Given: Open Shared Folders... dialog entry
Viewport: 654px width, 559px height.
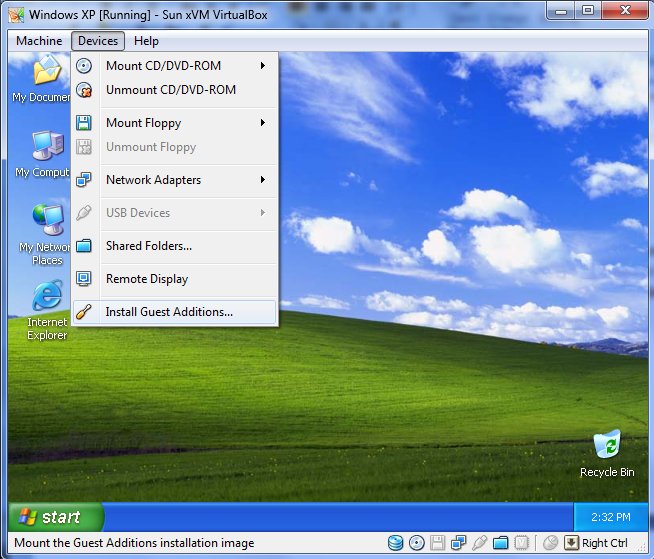Looking at the screenshot, I should [x=175, y=246].
